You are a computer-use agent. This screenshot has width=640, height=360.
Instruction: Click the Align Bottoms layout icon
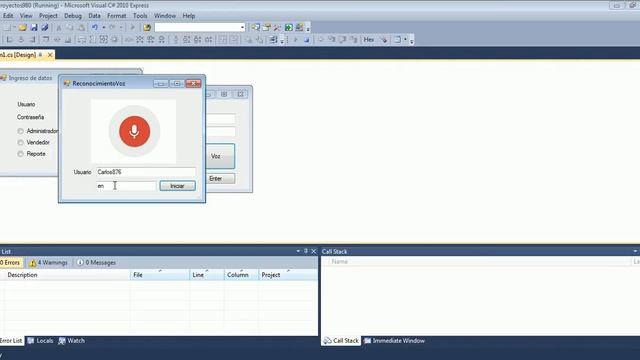(68, 40)
